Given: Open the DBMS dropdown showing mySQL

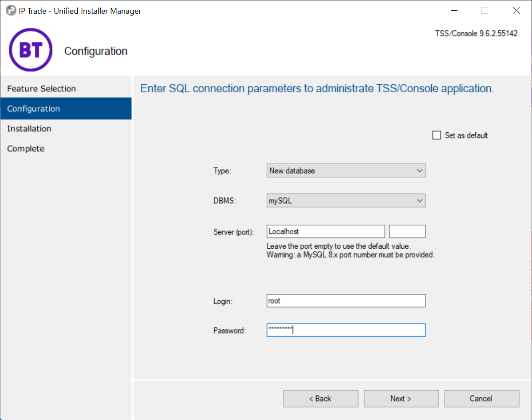Looking at the screenshot, I should 346,200.
